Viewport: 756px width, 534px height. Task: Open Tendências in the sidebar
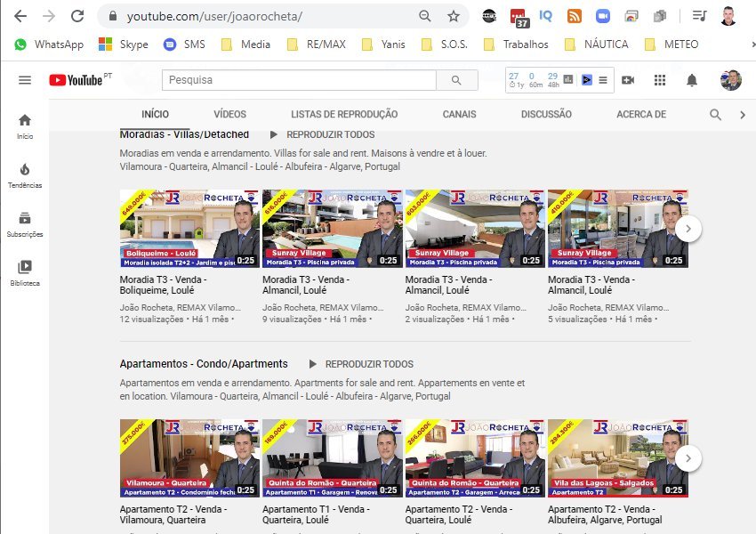[25, 175]
